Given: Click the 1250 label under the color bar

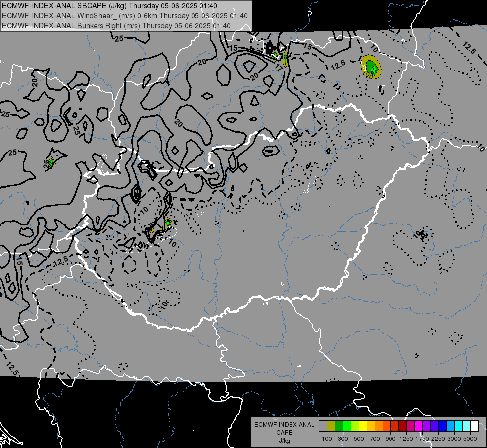Looking at the screenshot, I should [x=406, y=439].
